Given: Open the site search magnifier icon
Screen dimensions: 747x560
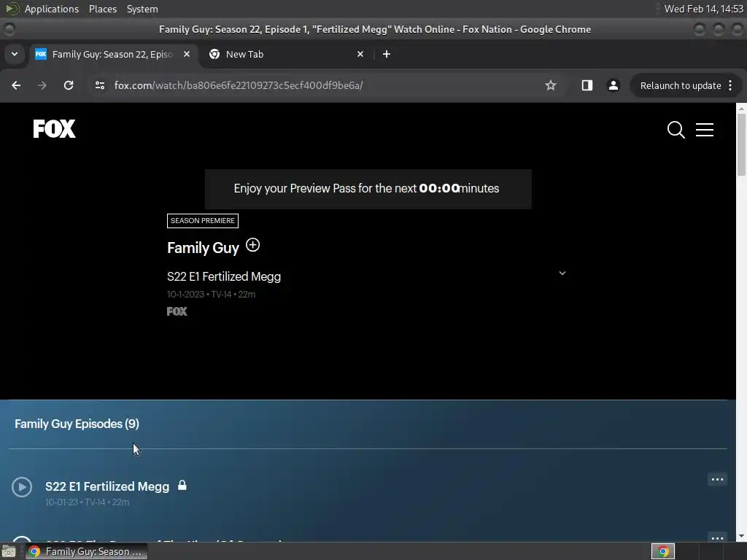Looking at the screenshot, I should pos(676,130).
